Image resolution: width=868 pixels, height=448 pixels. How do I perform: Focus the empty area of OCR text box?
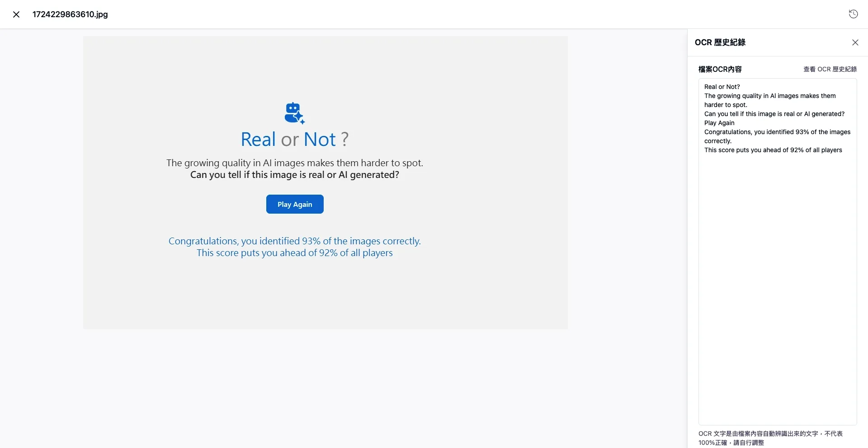[777, 289]
